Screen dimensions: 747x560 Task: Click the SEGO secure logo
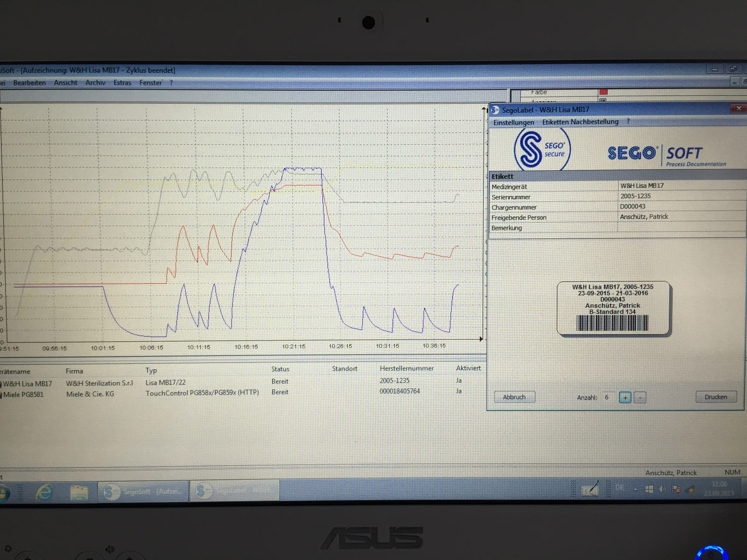pyautogui.click(x=542, y=149)
